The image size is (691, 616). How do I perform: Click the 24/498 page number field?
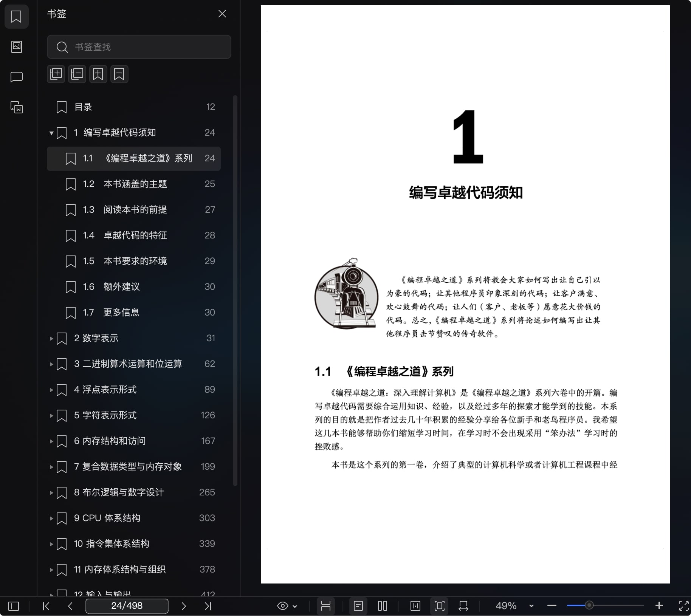point(127,606)
